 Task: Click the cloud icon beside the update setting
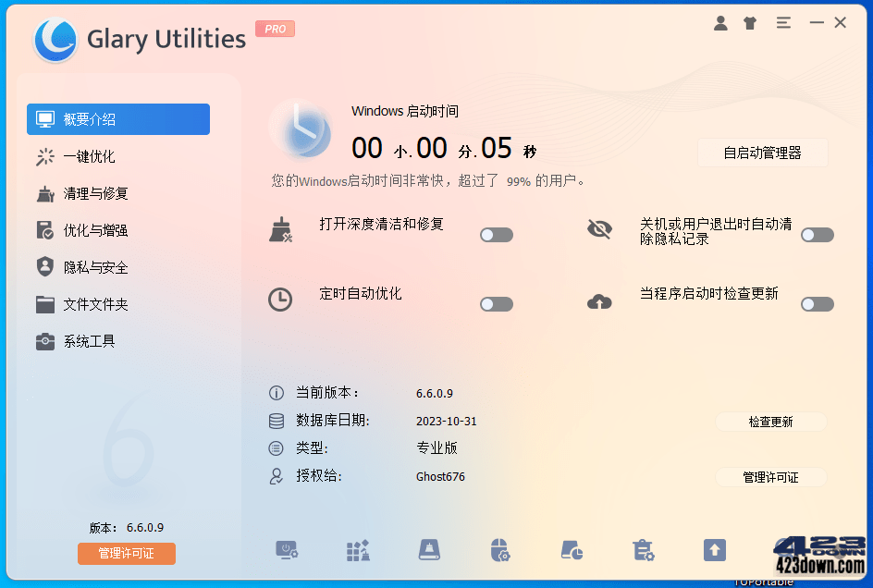coord(600,302)
